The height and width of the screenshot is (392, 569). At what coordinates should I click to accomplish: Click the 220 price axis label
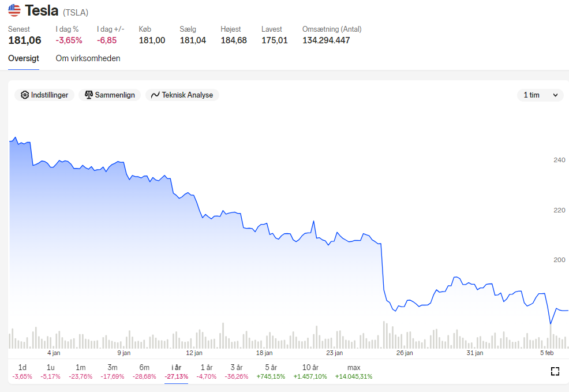click(559, 210)
